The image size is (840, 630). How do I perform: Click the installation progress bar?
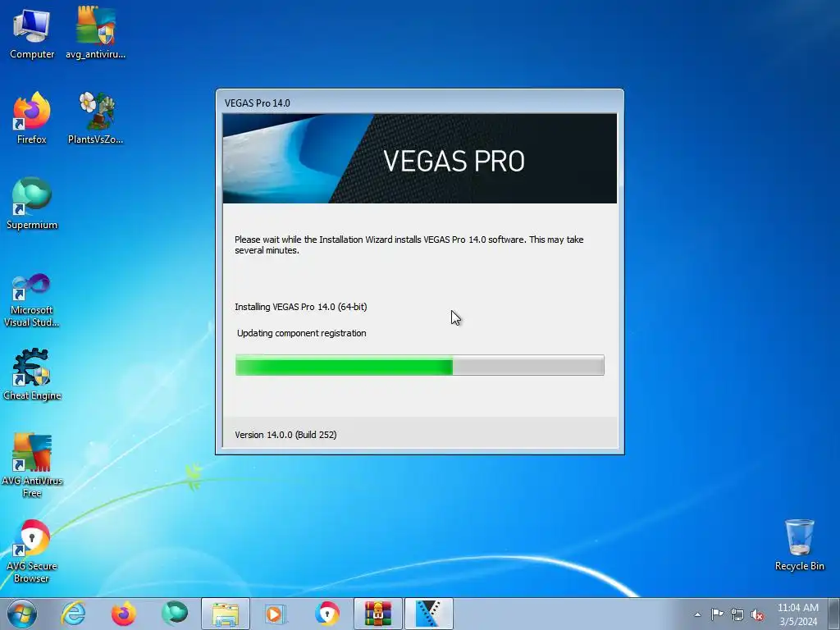(x=419, y=365)
